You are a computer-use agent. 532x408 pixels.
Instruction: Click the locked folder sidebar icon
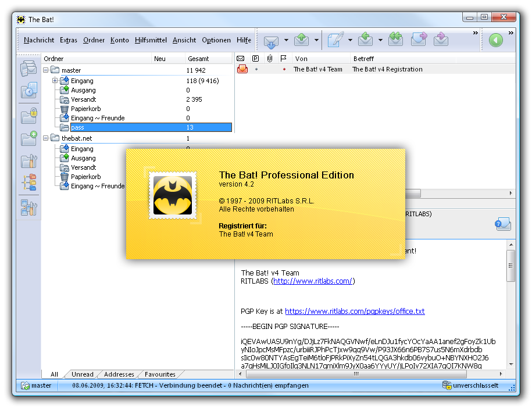tap(28, 115)
